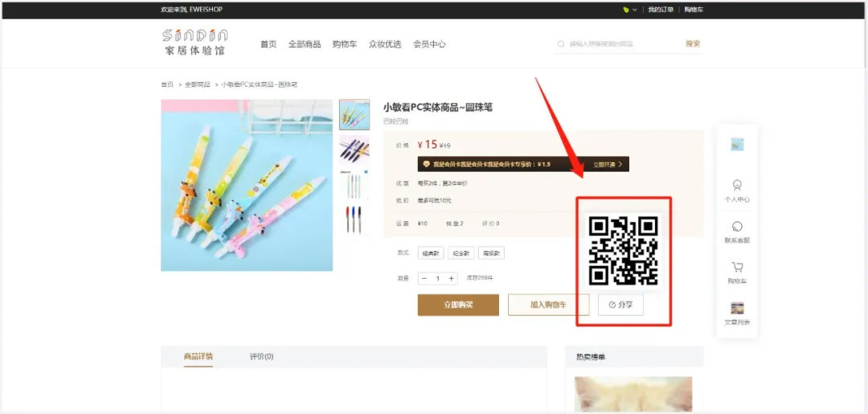868x414 pixels.
Task: Click the 联系客服 chat icon
Action: point(737,232)
